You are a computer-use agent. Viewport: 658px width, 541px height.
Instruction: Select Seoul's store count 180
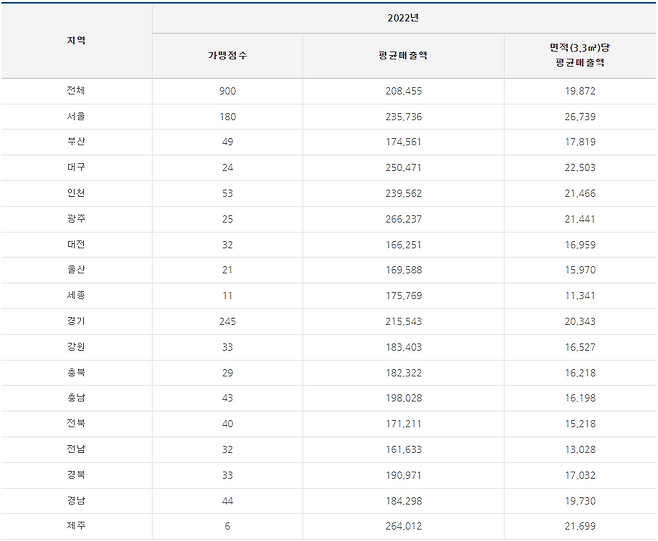pos(227,117)
